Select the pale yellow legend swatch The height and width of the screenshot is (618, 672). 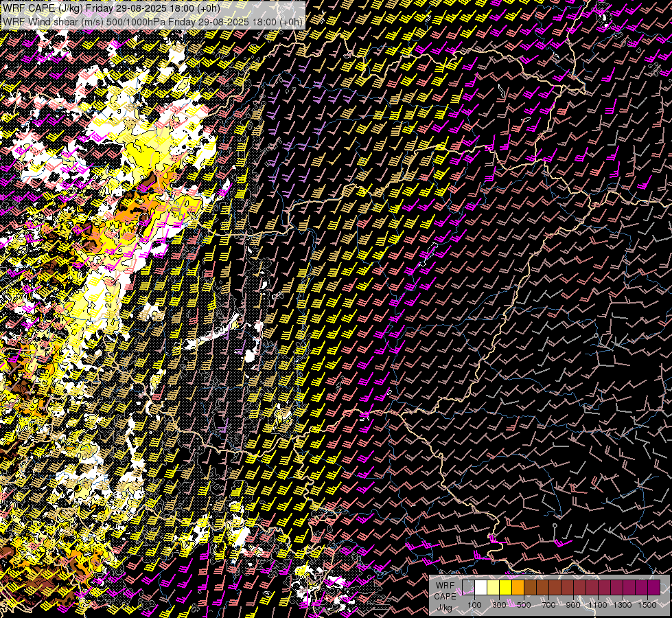[x=494, y=588]
